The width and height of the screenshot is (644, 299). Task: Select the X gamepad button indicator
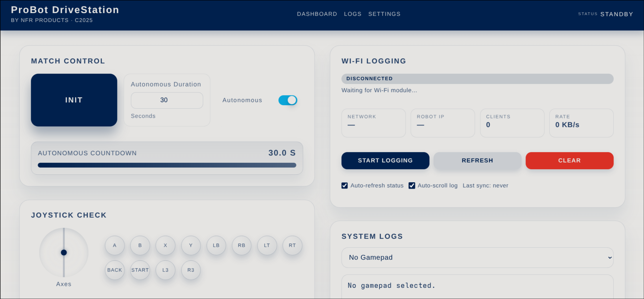pyautogui.click(x=165, y=245)
